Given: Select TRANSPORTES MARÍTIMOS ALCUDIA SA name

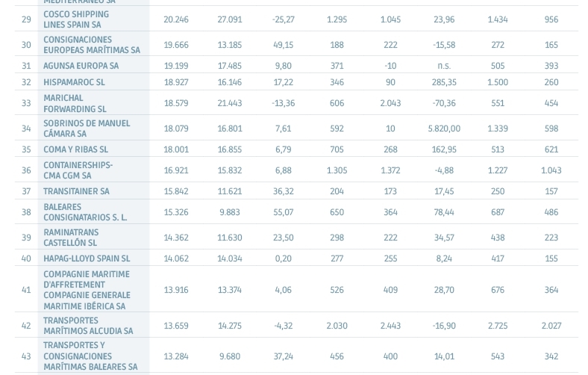Looking at the screenshot, I should click(x=87, y=326).
